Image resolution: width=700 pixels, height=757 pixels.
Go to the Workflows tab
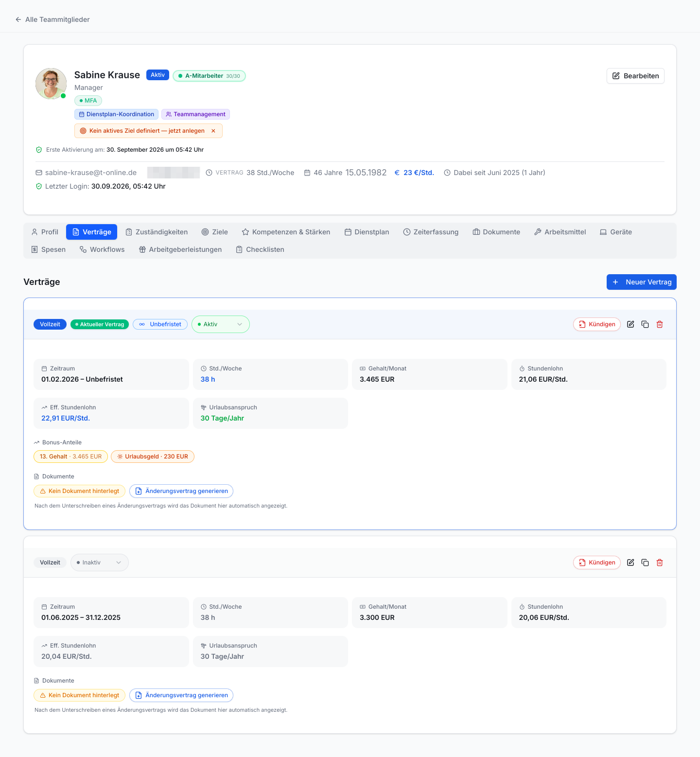pos(102,249)
